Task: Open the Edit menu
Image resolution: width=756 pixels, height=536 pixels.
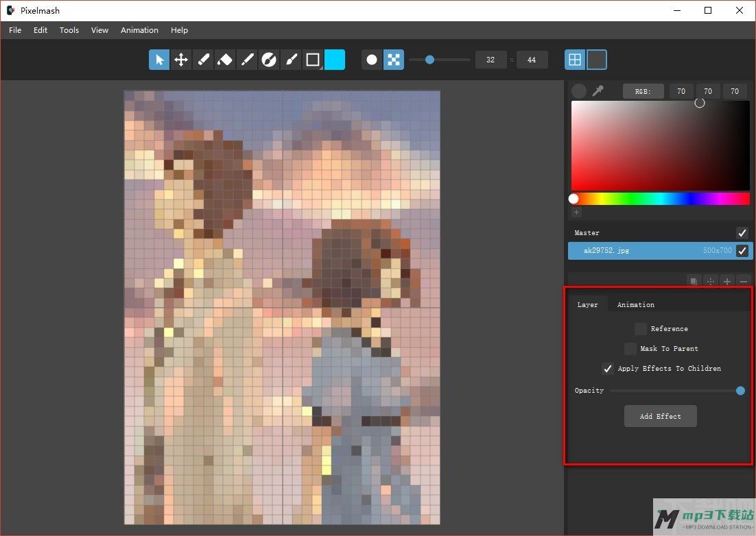Action: [x=40, y=30]
